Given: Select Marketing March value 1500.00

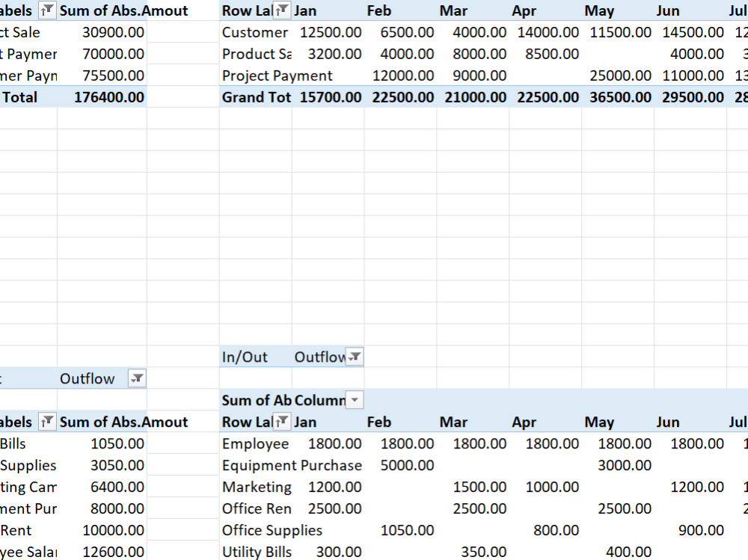Looking at the screenshot, I should click(473, 487).
